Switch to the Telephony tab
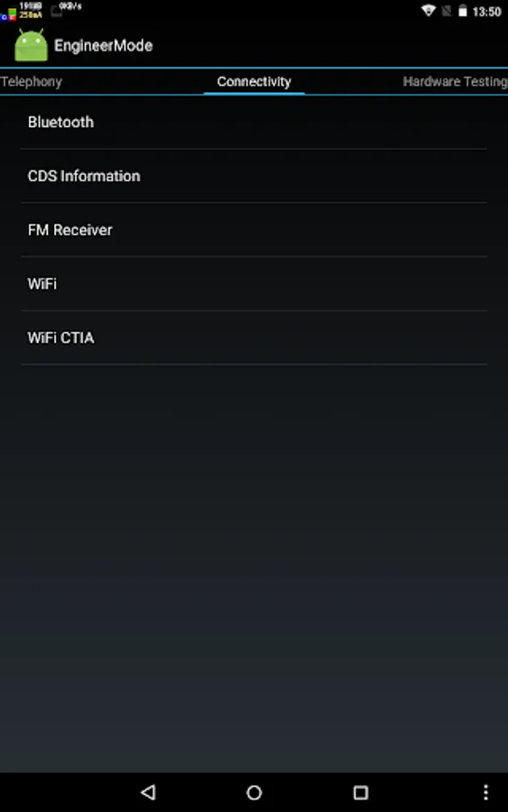Viewport: 508px width, 812px height. tap(31, 81)
